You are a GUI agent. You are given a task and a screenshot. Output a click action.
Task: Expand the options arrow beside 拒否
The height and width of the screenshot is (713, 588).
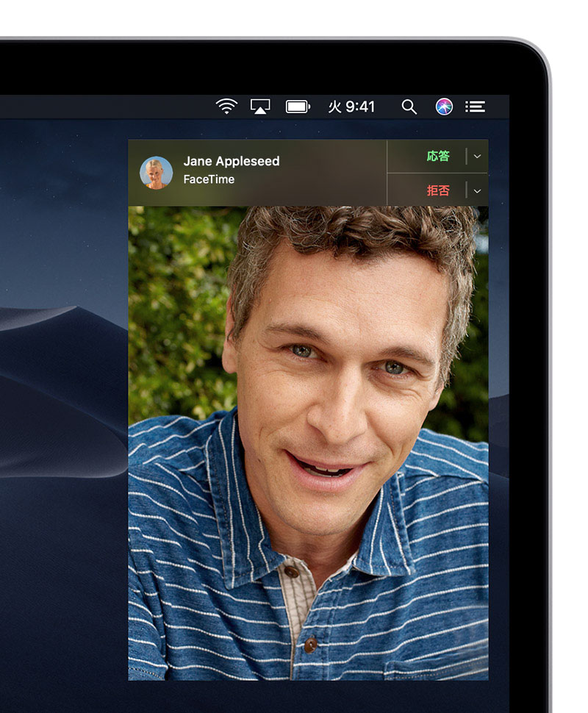pos(477,191)
